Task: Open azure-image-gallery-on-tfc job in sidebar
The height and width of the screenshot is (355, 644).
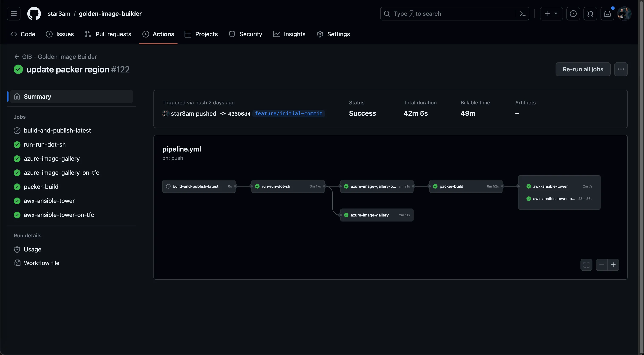Action: [61, 173]
